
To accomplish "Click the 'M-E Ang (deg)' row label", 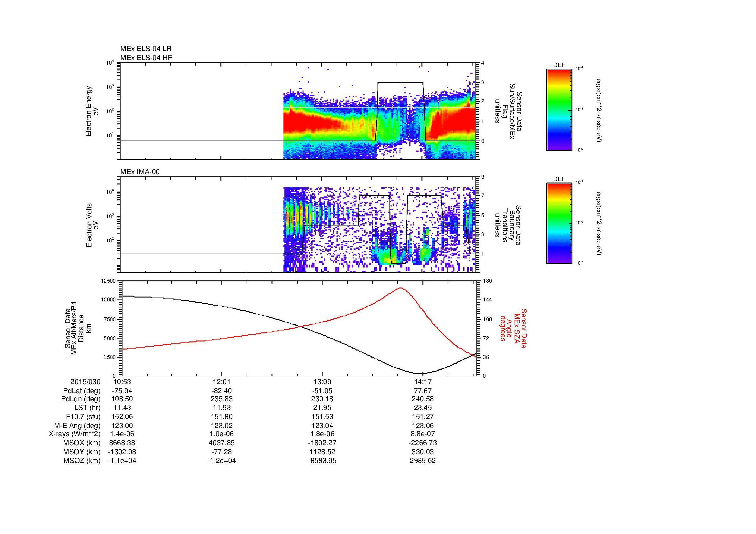I will pyautogui.click(x=77, y=425).
